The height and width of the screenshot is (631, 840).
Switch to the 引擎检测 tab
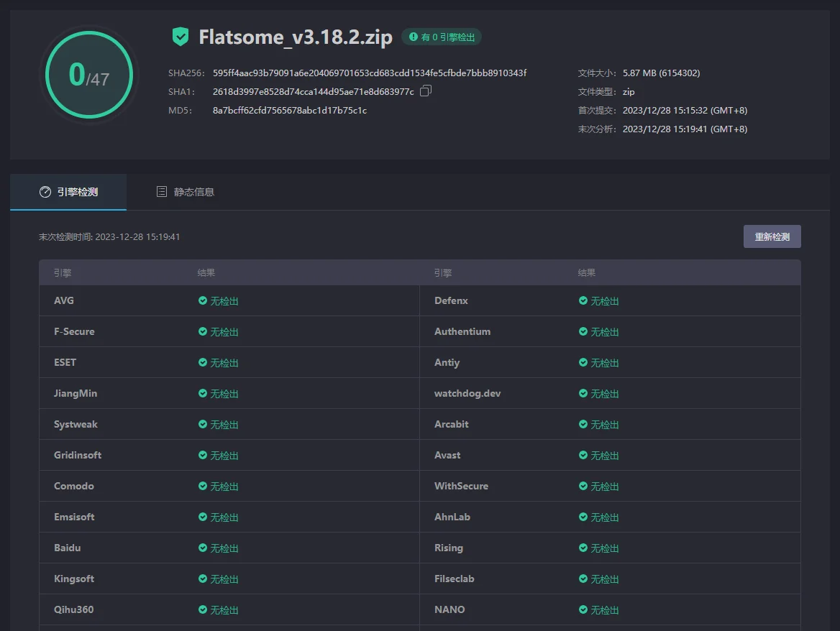tap(68, 192)
